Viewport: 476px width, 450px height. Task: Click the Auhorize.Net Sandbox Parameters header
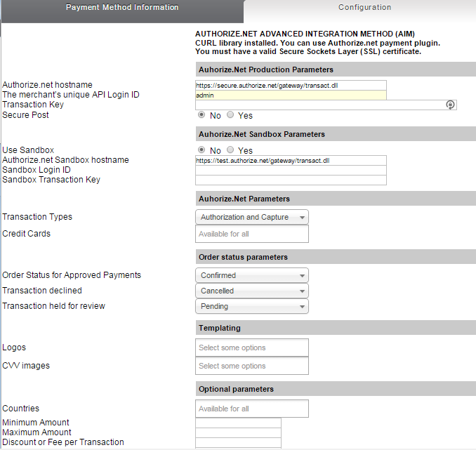click(x=336, y=134)
